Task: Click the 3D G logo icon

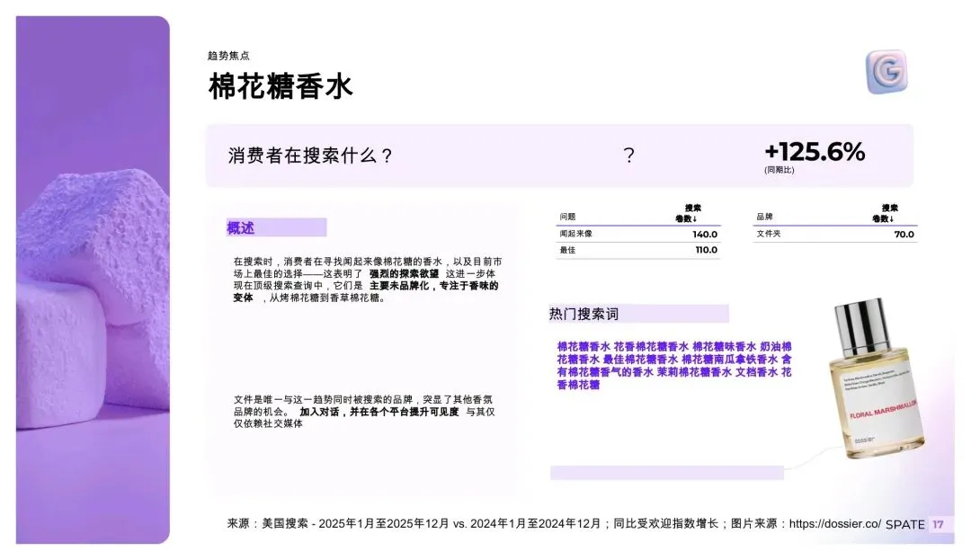Action: [886, 72]
